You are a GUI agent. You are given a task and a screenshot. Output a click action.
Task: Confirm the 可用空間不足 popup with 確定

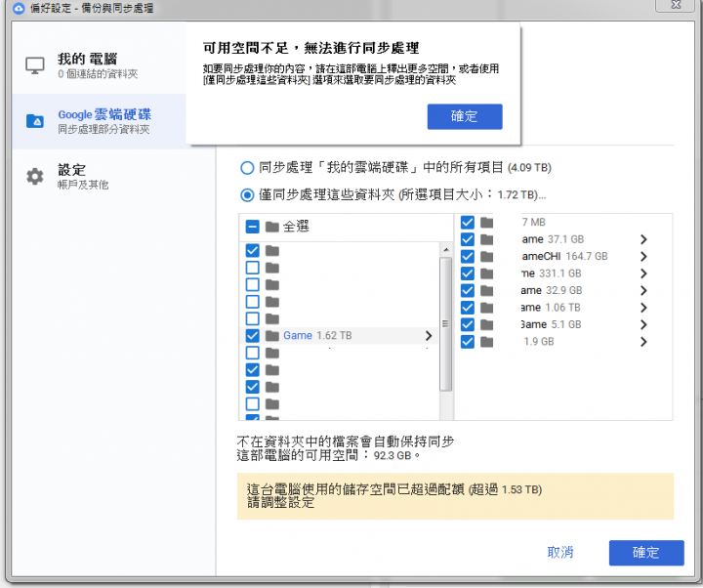point(465,116)
